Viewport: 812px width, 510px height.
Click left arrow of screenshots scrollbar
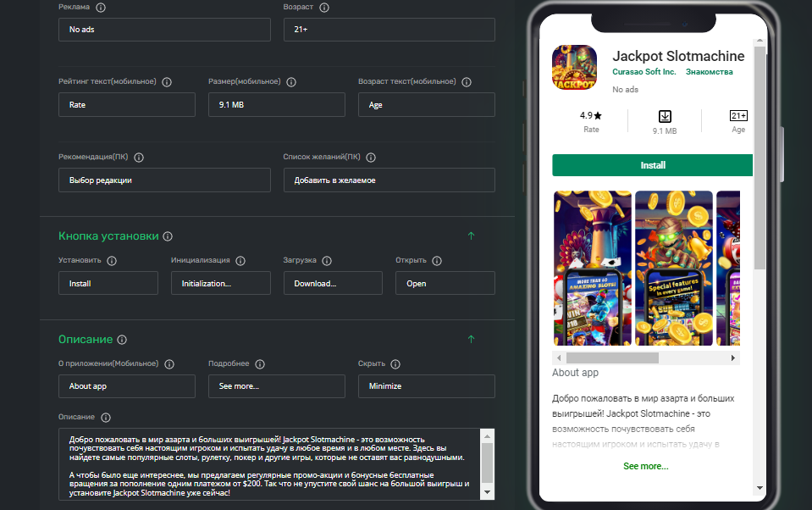[x=559, y=358]
